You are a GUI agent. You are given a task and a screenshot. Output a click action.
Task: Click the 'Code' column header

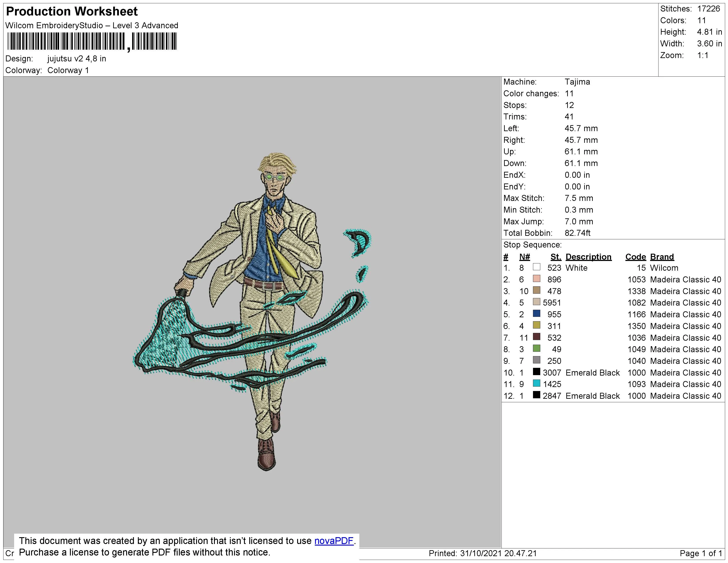tap(635, 257)
